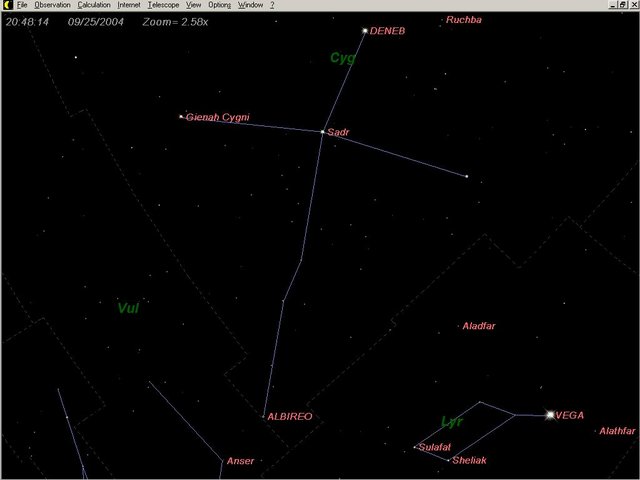
Task: Open the View menu
Action: click(194, 5)
